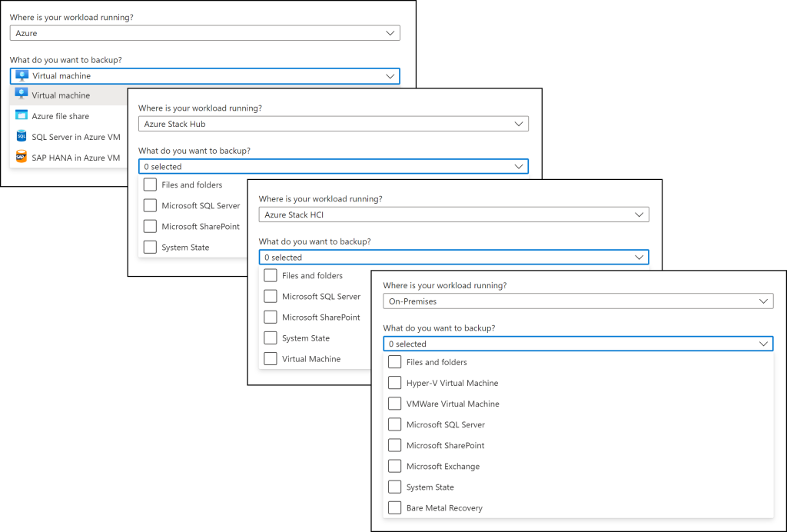The height and width of the screenshot is (532, 787).
Task: Check Microsoft SQL Server in the Azure Stack Hub panel
Action: pyautogui.click(x=150, y=205)
